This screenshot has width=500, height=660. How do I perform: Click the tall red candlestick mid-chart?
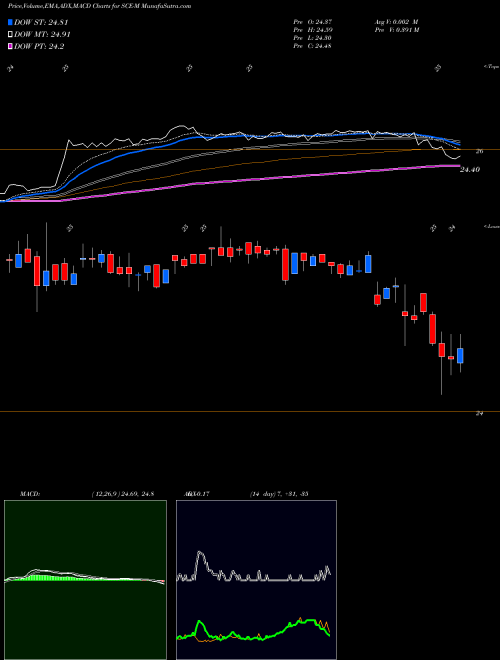[286, 264]
